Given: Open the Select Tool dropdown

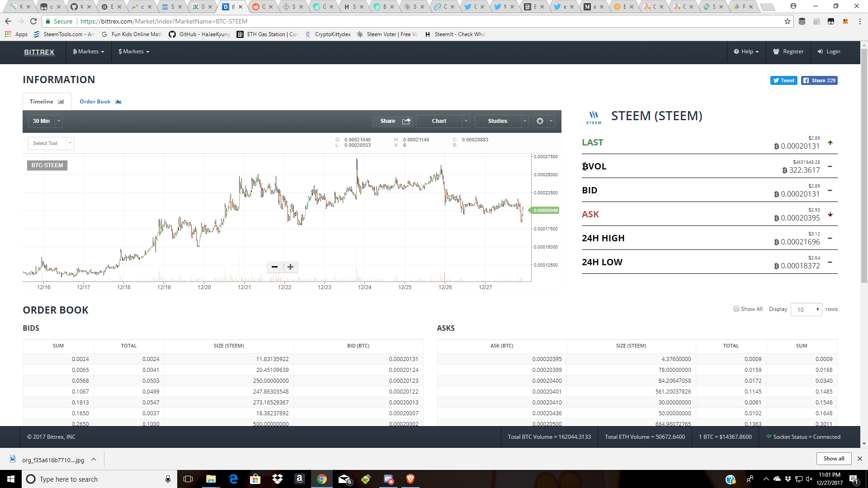Looking at the screenshot, I should (x=51, y=144).
